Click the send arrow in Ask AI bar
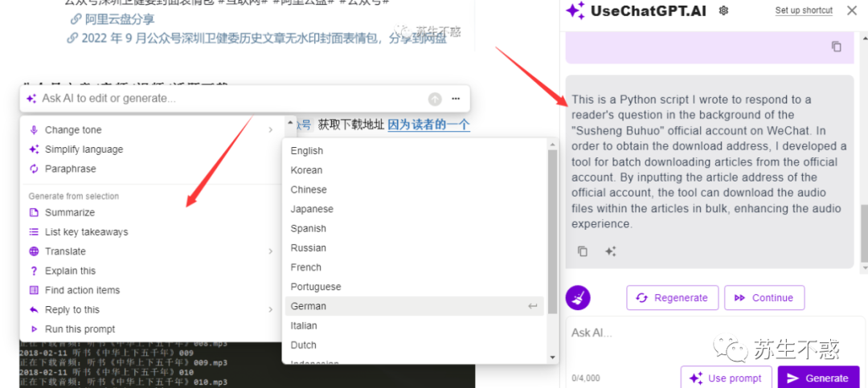Screen dimensions: 868x388 435,99
